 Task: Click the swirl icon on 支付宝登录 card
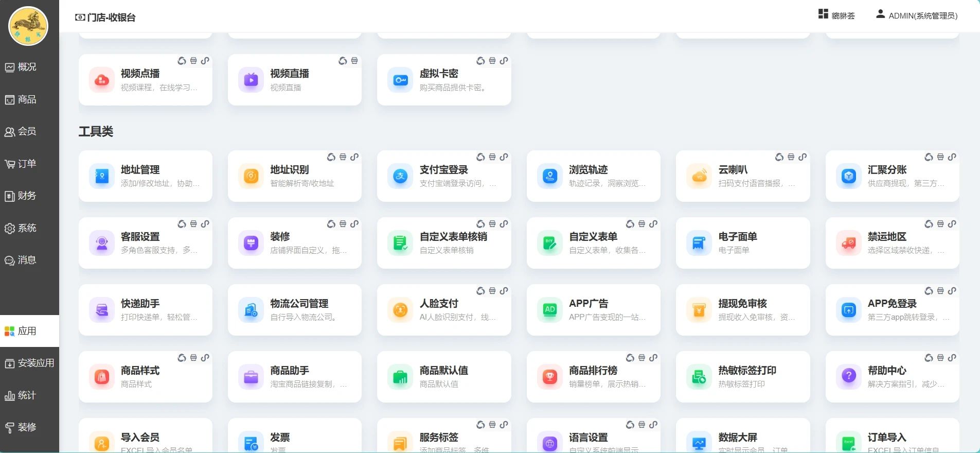coord(480,157)
